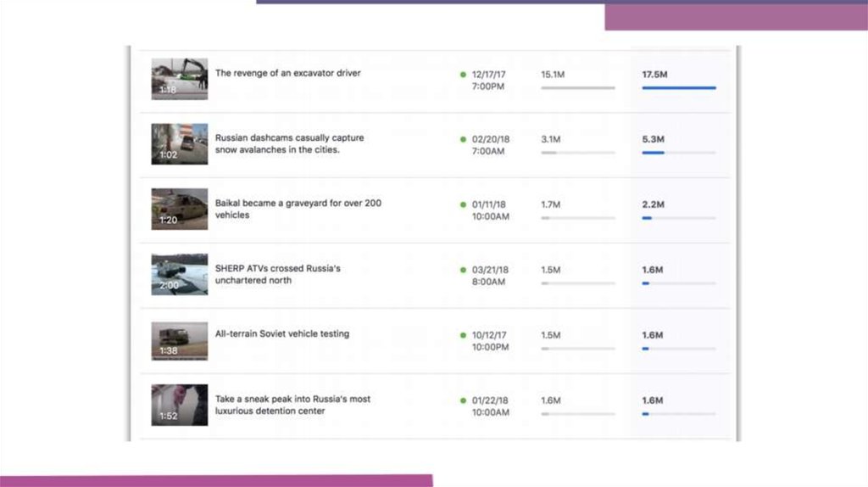
Task: Click "All-terrain Soviet vehicle testing" title
Action: click(281, 333)
